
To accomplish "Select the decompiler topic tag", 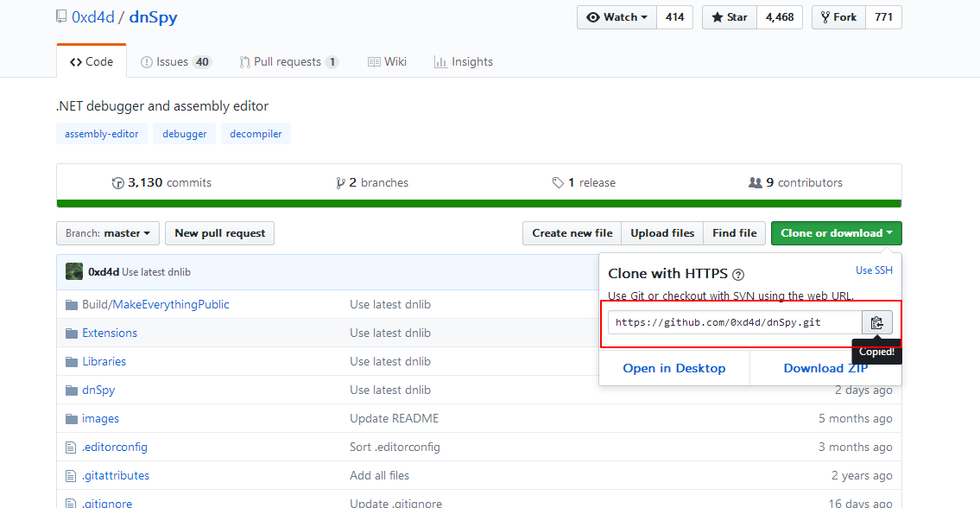I will (256, 134).
